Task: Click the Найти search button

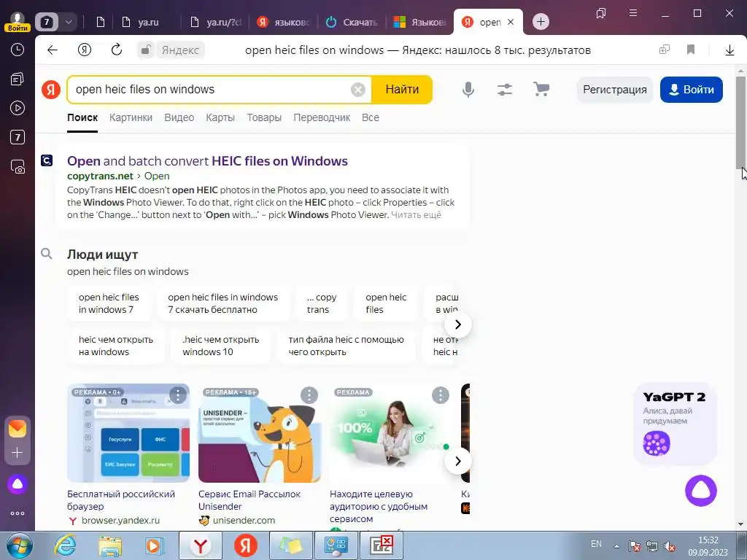Action: [402, 90]
